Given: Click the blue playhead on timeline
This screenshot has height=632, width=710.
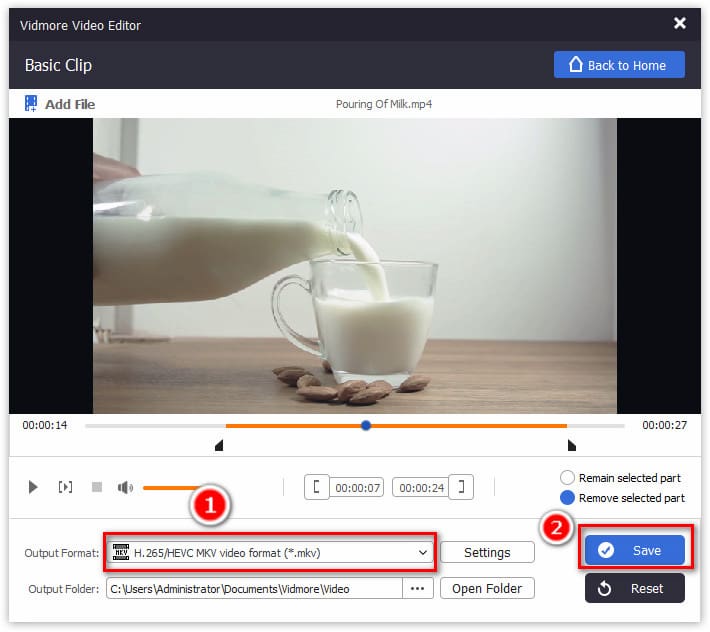Looking at the screenshot, I should click(x=366, y=426).
